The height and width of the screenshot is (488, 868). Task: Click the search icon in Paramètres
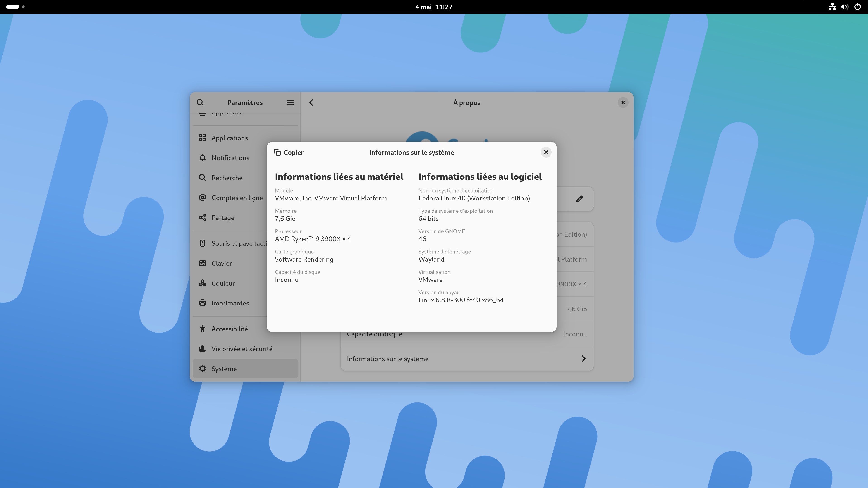200,102
